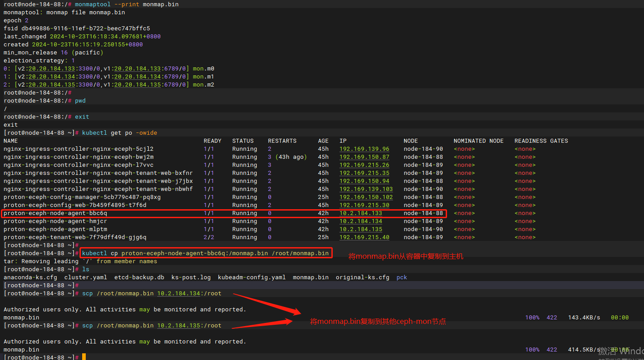
Task: Click kubeadm-config.yaml in ls output
Action: click(x=252, y=277)
